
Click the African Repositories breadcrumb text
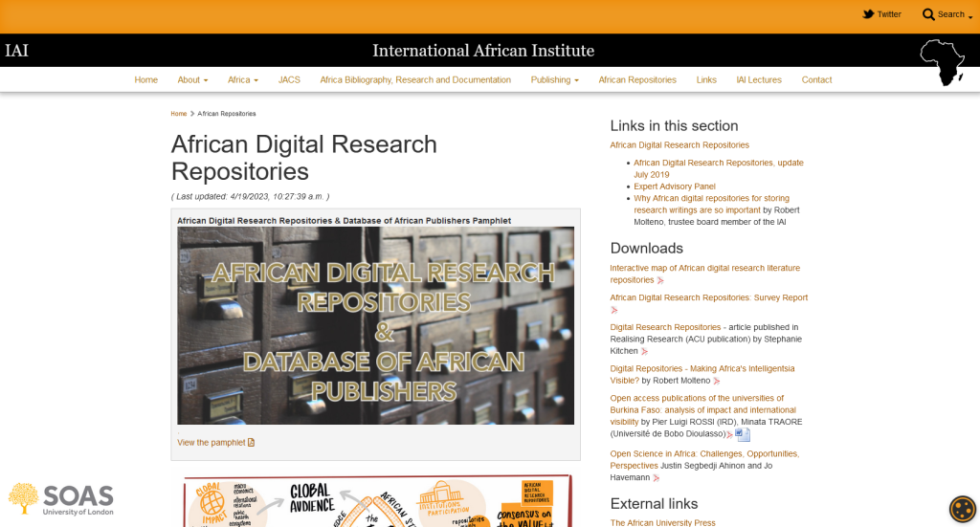[x=226, y=114]
